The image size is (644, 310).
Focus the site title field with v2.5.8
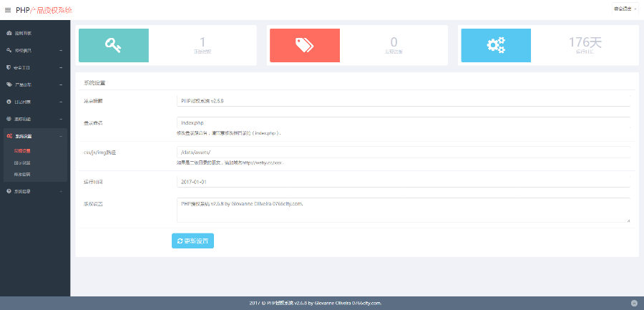click(404, 101)
